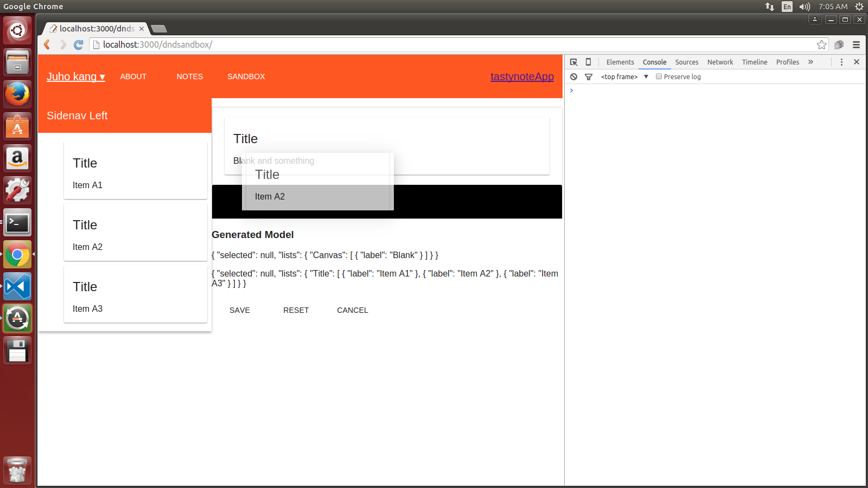
Task: Switch to the Profiles tab
Action: pyautogui.click(x=788, y=62)
